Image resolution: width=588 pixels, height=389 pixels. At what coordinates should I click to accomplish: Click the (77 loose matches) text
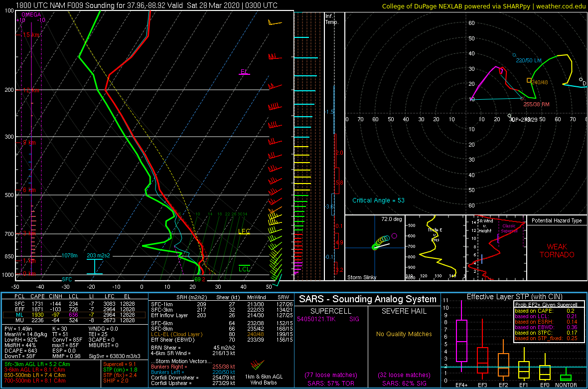(332, 375)
